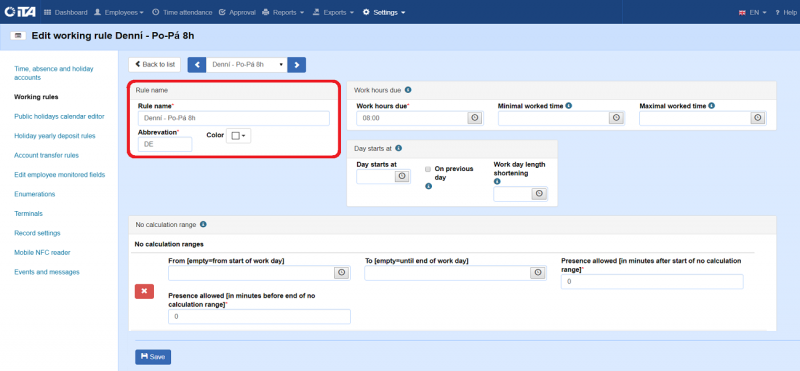Click the Save button

[153, 357]
